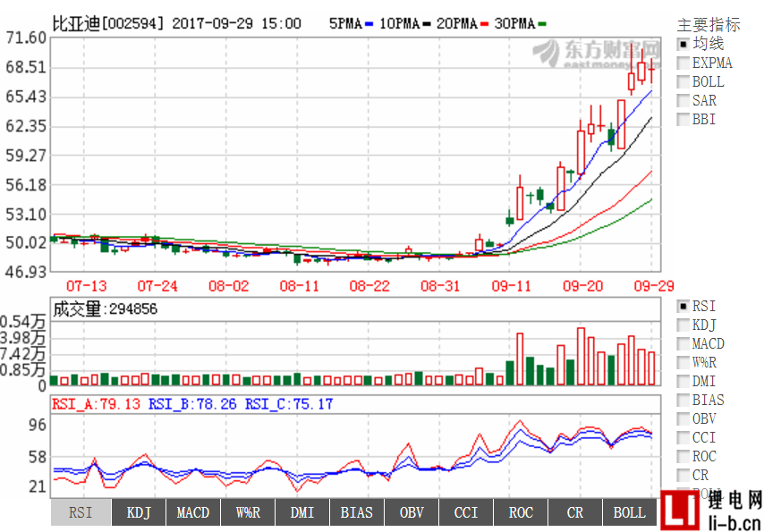This screenshot has height=532, width=764.
Task: Click the 成交量:294856 volume label
Action: click(105, 308)
